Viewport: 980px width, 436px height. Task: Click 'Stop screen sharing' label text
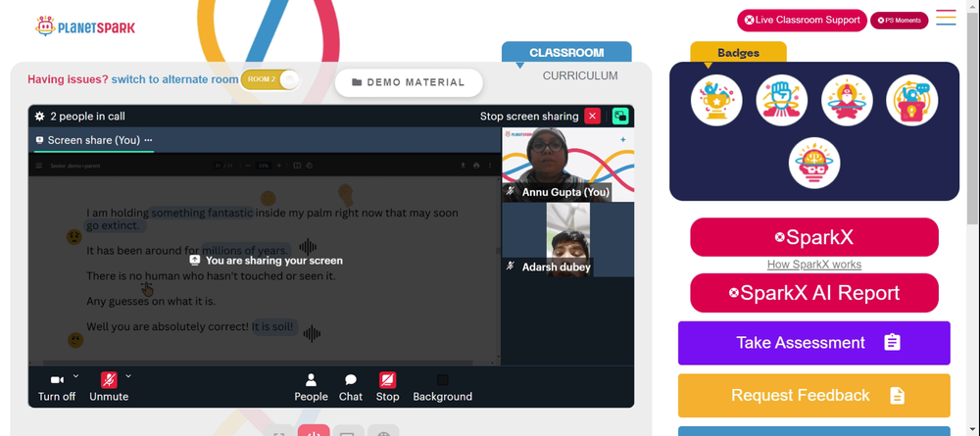click(529, 117)
